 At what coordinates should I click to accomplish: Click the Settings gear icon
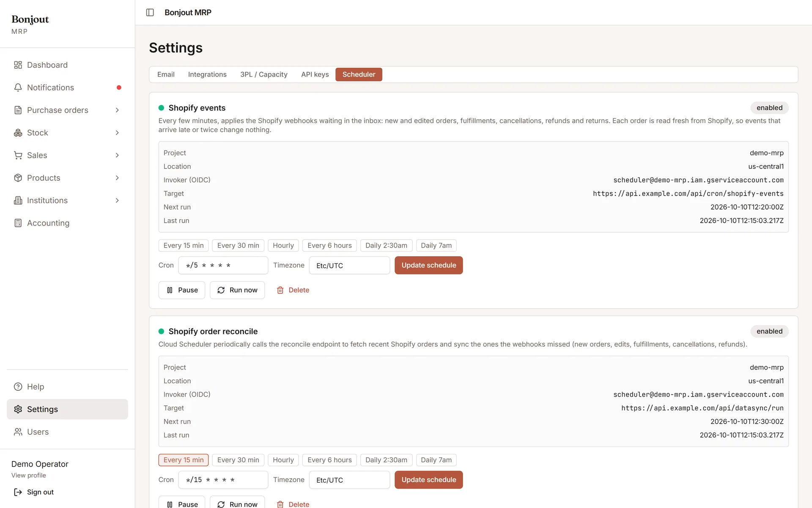click(18, 409)
